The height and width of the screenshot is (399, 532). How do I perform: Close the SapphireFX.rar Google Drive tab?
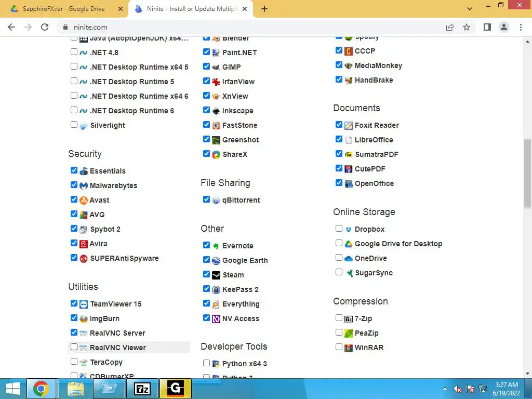(x=121, y=9)
